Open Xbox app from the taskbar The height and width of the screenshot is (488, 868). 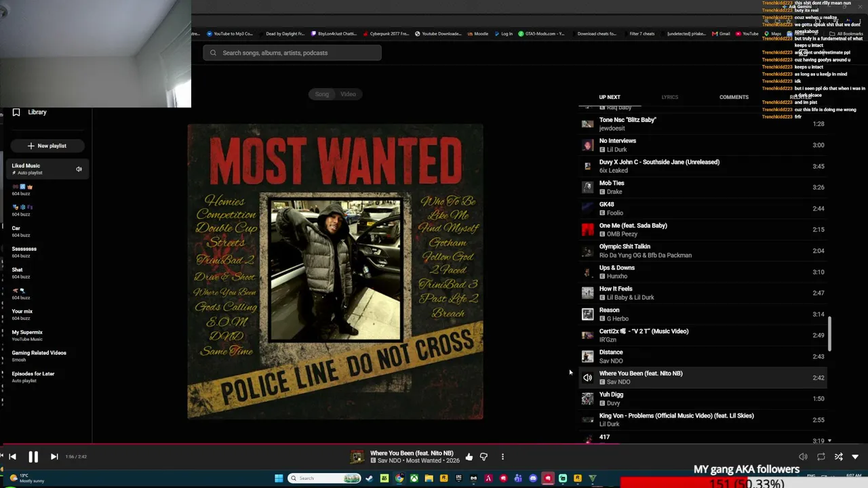414,479
